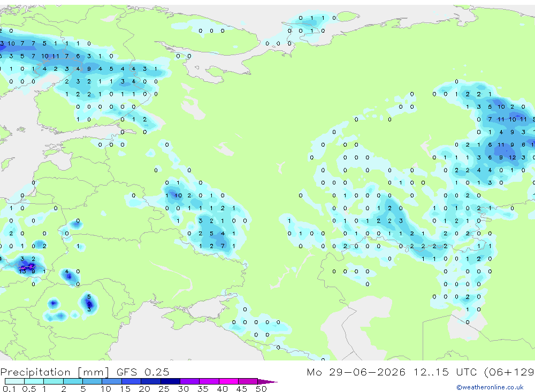Screen dimensions: 535x392
Task: Click the 'Precipitation [mm]' title text
Action: point(55,372)
